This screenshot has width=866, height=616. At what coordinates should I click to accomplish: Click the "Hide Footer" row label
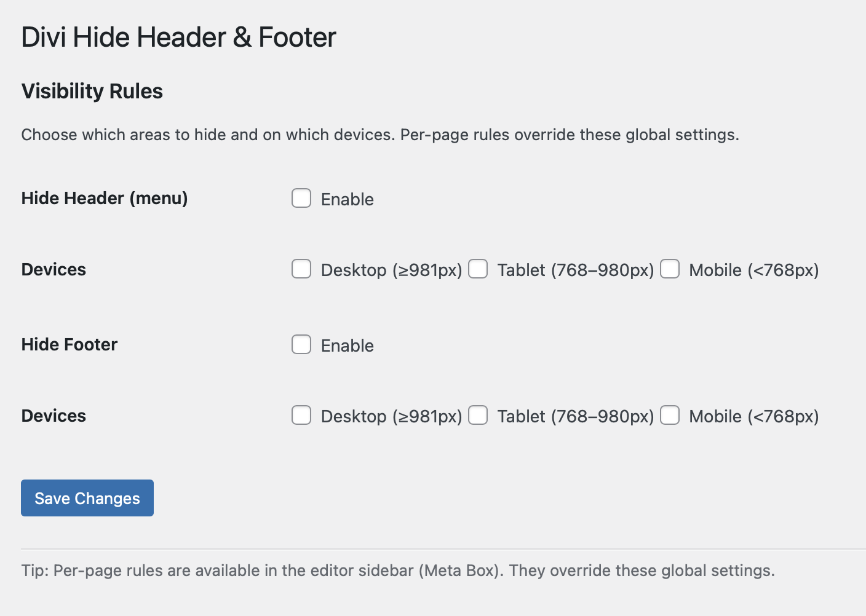(70, 345)
